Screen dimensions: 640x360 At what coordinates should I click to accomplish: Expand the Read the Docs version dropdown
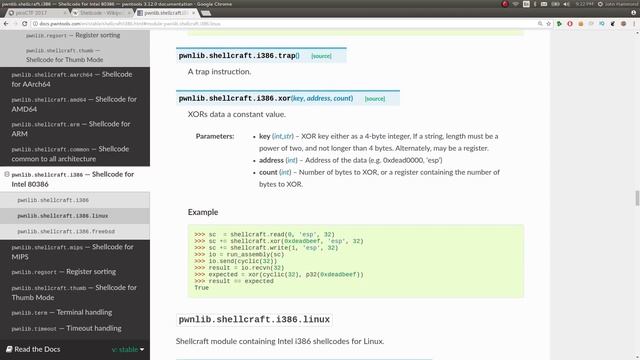128,349
